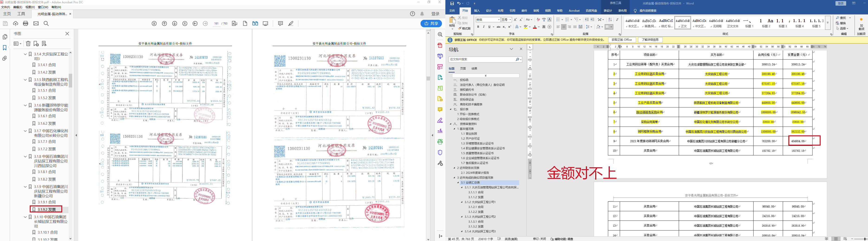This screenshot has height=241, width=868.
Task: Sort paragraphs A-Z icon in Word
Action: coord(610,20)
